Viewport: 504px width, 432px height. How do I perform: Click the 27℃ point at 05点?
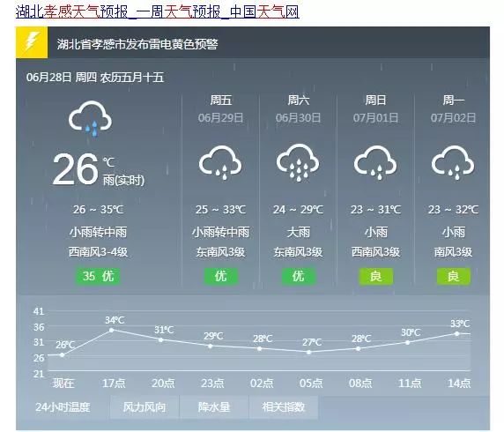[309, 353]
